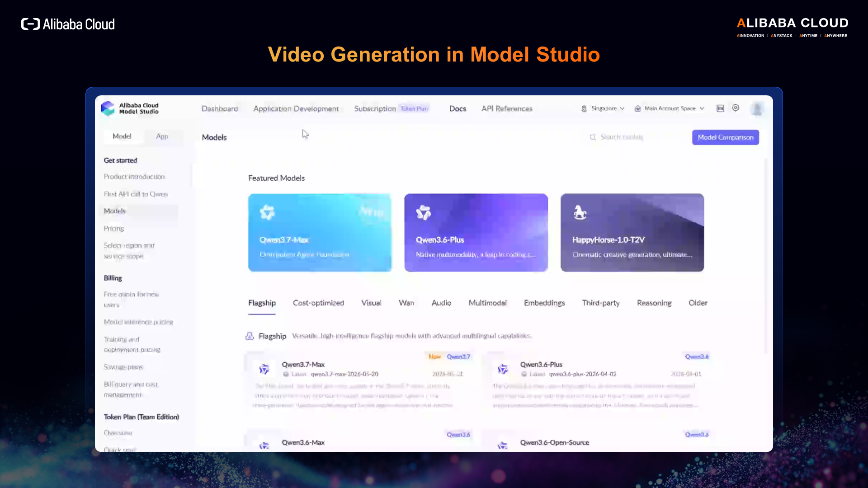This screenshot has height=488, width=868.
Task: Select the Reasoning category tab
Action: click(654, 303)
